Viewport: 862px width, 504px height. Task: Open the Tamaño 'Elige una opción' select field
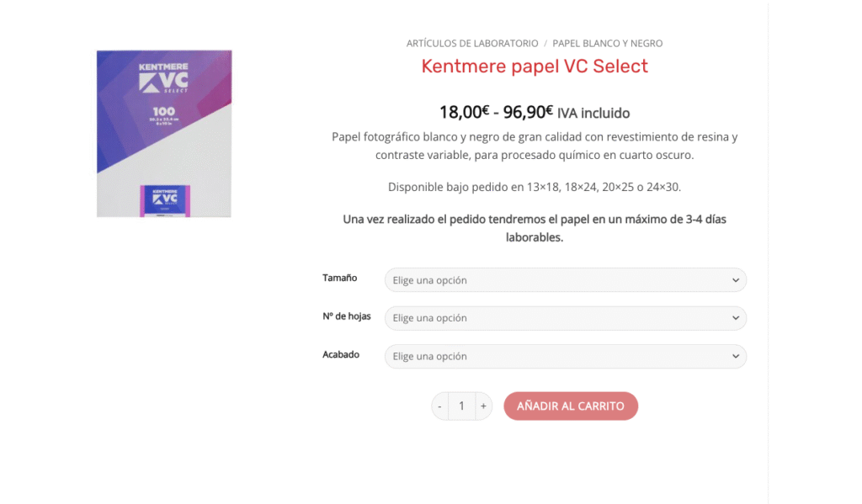(556, 280)
